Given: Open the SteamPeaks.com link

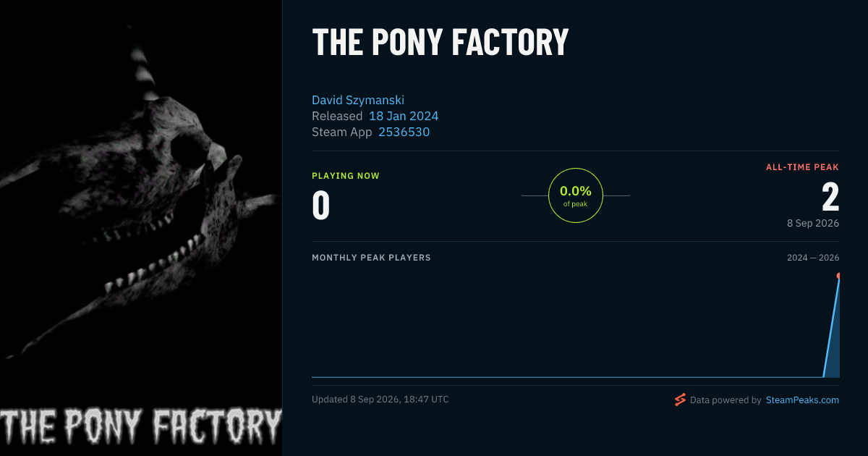Looking at the screenshot, I should pyautogui.click(x=802, y=400).
